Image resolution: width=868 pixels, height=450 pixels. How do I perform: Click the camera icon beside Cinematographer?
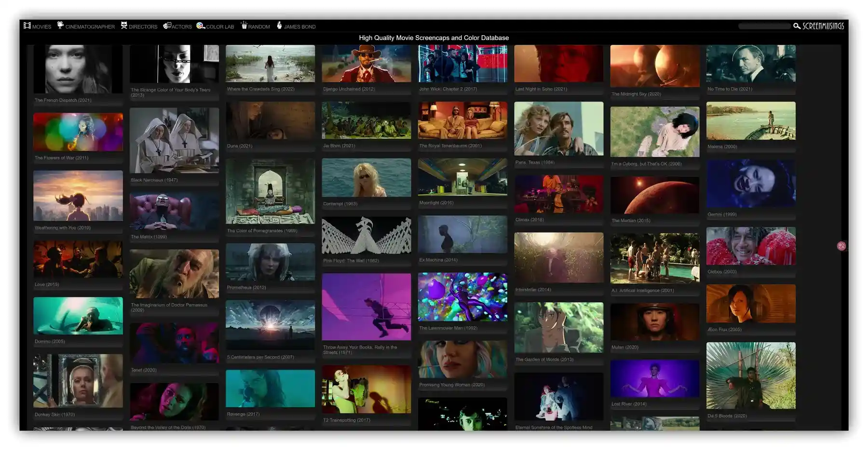coord(60,25)
